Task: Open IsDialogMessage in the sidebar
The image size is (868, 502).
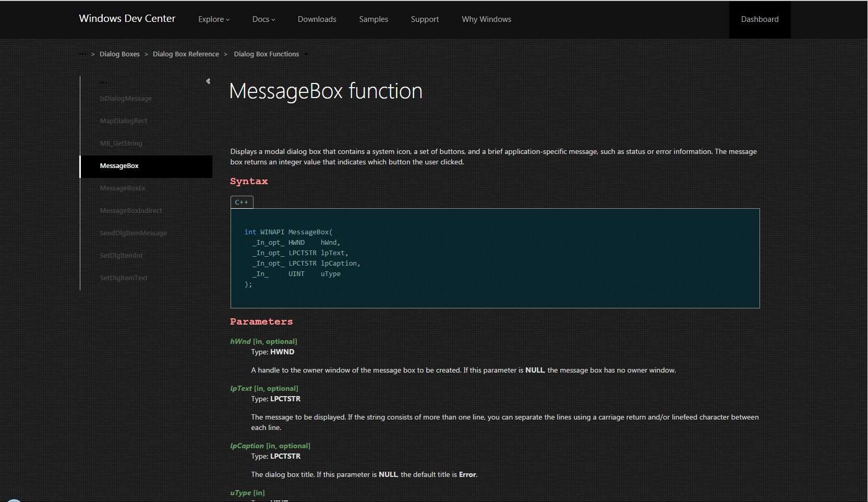Action: (126, 99)
